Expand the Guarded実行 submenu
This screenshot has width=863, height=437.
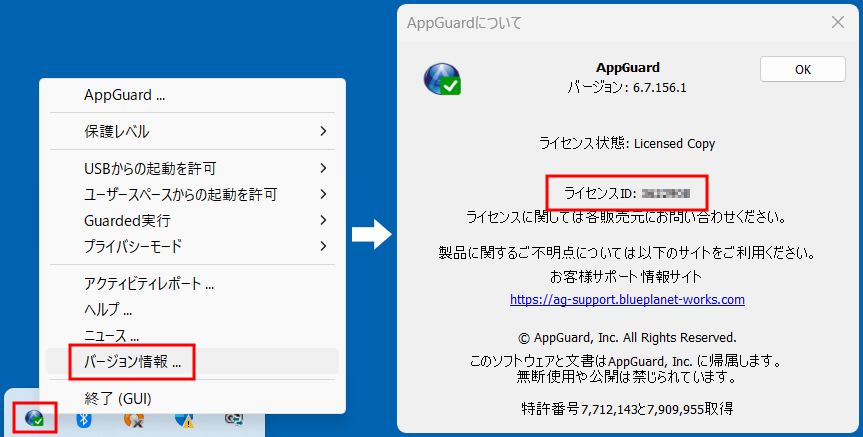pos(323,220)
